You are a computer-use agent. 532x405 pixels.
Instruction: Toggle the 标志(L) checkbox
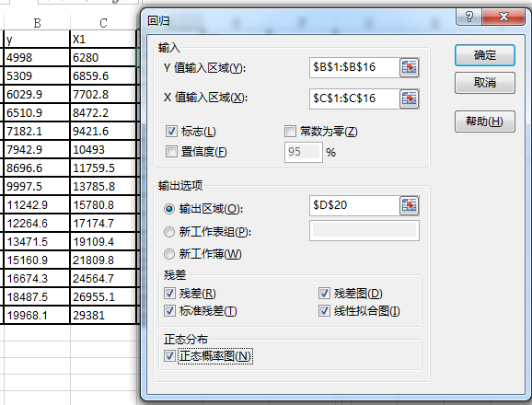click(171, 131)
